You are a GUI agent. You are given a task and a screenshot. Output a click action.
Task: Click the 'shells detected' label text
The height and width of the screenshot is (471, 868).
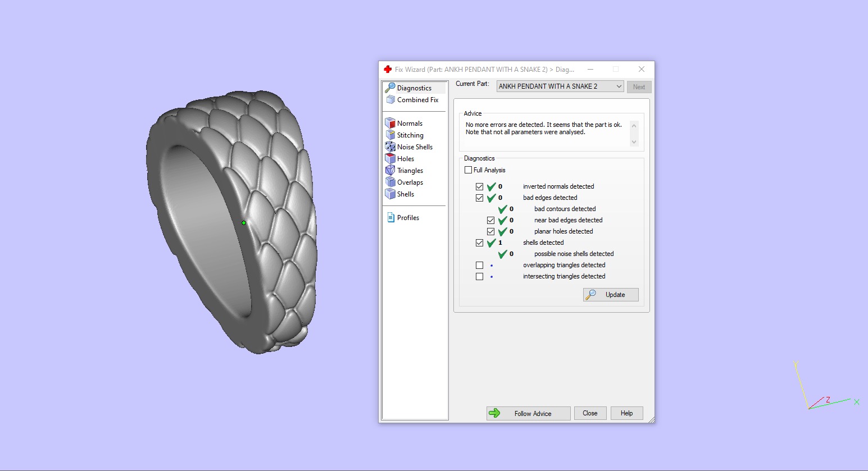coord(543,243)
